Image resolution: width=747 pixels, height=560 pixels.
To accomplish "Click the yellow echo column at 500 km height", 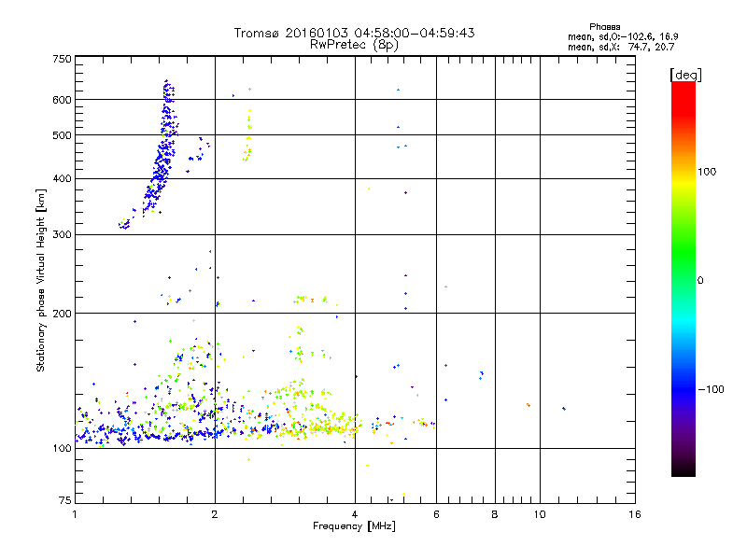I will tap(248, 135).
